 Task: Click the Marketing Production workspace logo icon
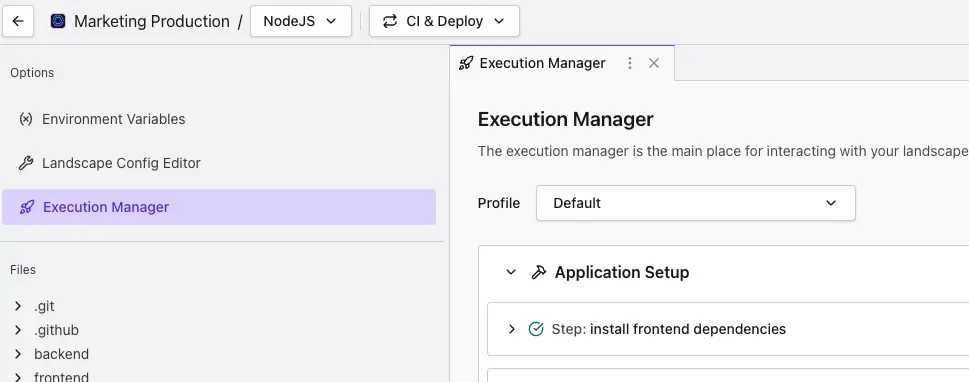58,21
